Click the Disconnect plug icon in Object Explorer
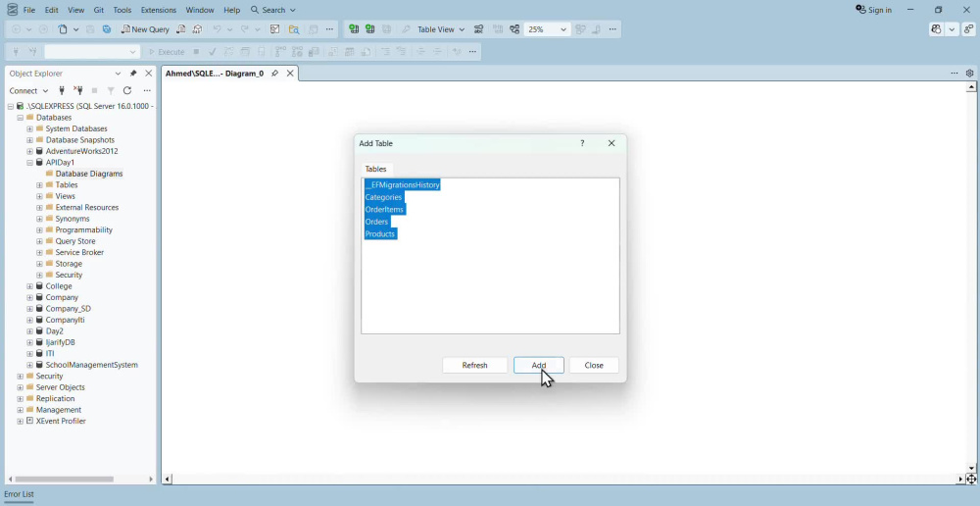 point(78,90)
